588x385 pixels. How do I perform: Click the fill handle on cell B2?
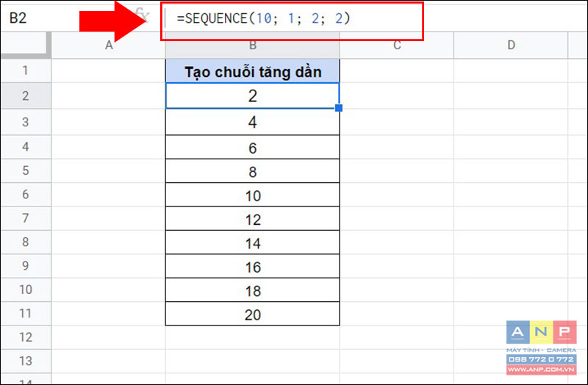tap(339, 108)
